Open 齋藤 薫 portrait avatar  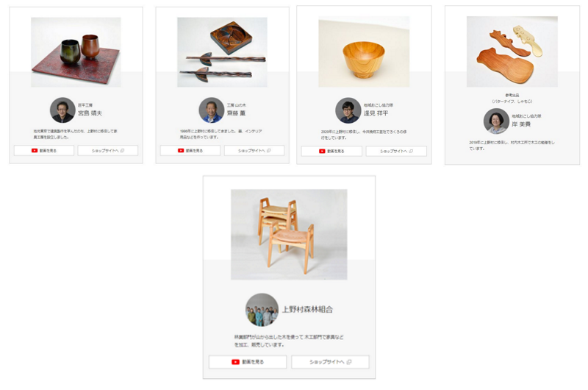tap(212, 110)
